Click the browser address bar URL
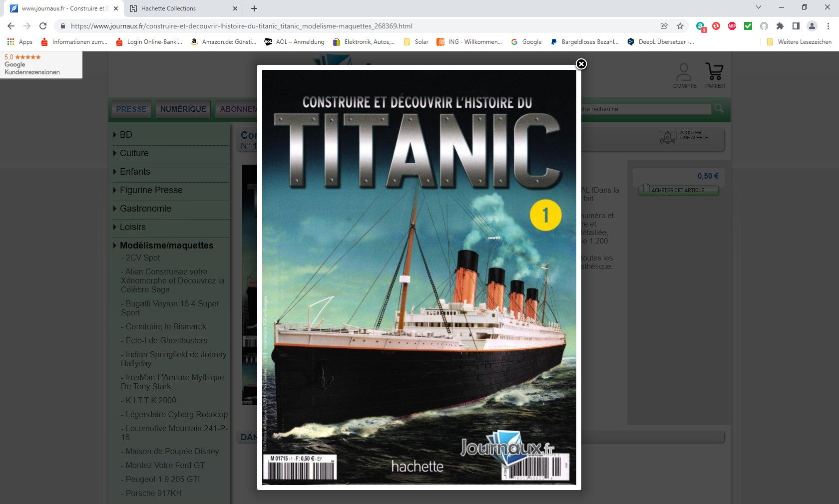 pyautogui.click(x=241, y=26)
